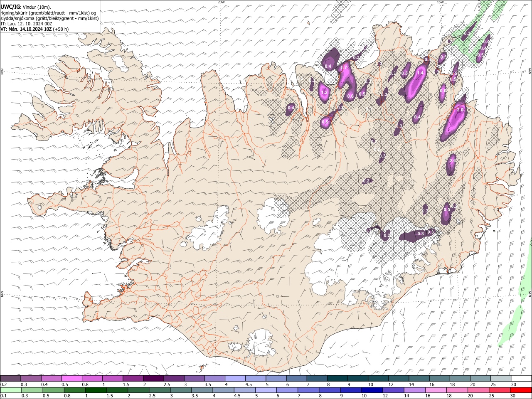Click the 0.8 swatch in the lower legend row
Image resolution: width=532 pixels, height=399 pixels.
(x=74, y=390)
